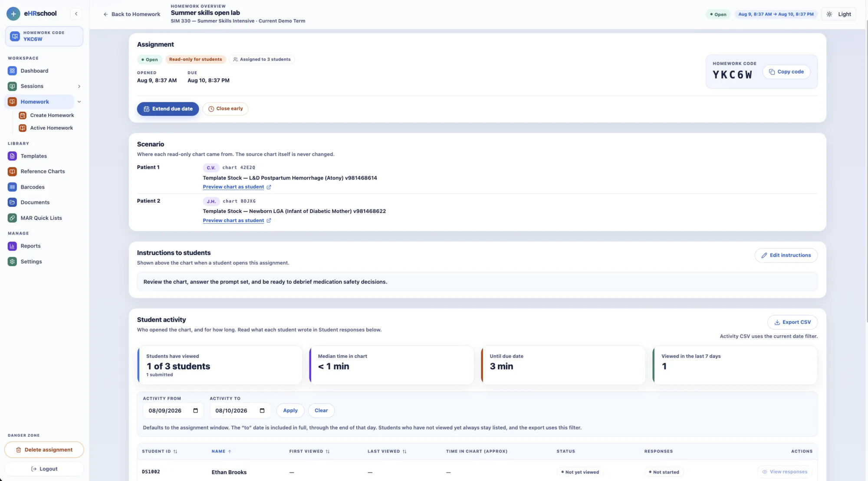868x481 pixels.
Task: Sort by First Viewed column
Action: pyautogui.click(x=309, y=452)
